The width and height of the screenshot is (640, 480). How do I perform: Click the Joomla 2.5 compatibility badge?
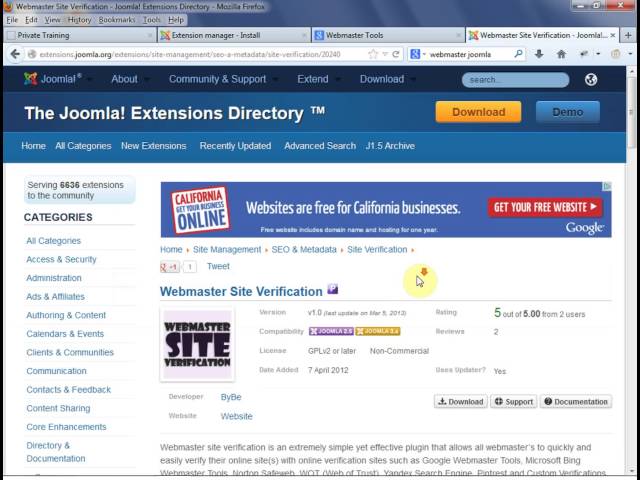(331, 331)
